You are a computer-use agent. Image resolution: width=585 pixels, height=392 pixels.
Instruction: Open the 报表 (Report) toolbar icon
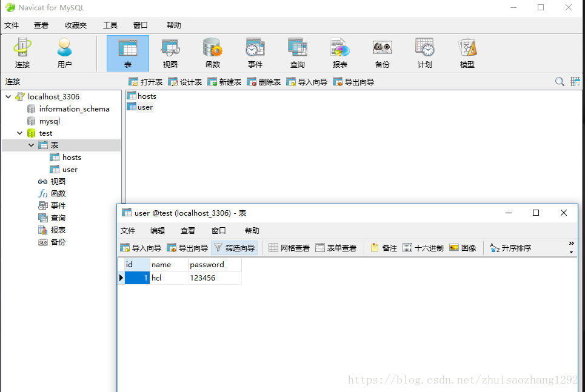[340, 53]
